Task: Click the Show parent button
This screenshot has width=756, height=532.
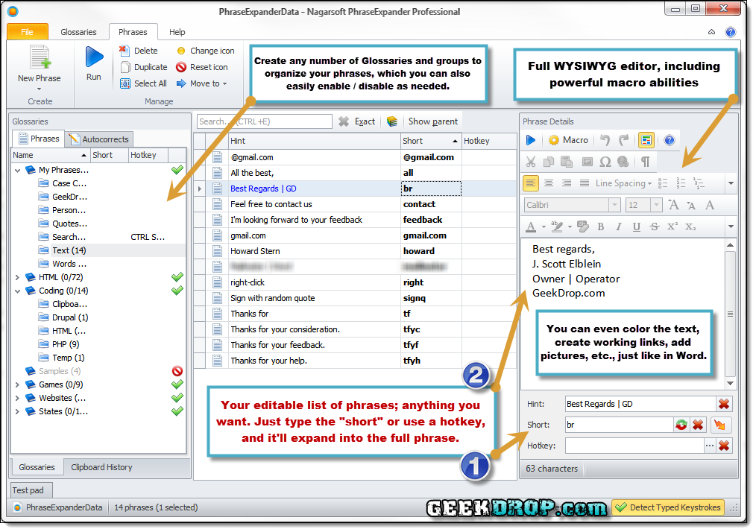Action: [433, 121]
